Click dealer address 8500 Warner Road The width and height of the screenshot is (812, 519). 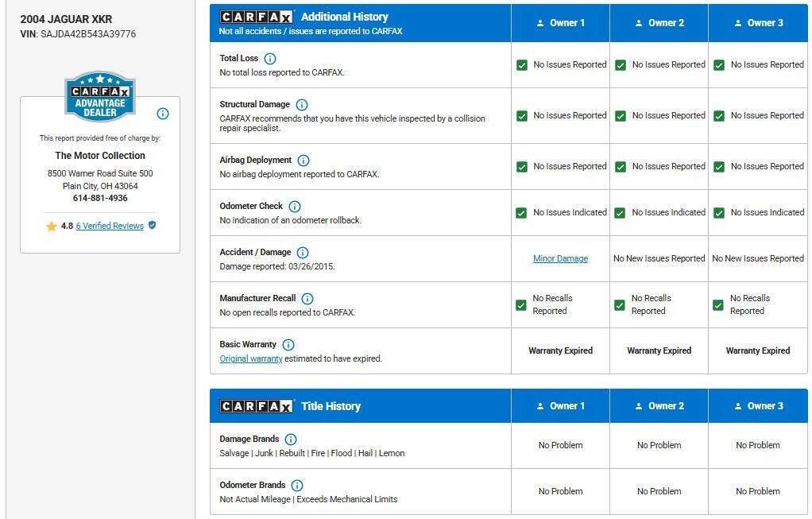point(100,173)
